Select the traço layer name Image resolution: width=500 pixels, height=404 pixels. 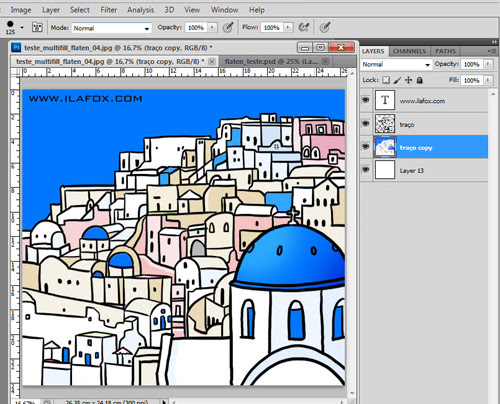407,125
